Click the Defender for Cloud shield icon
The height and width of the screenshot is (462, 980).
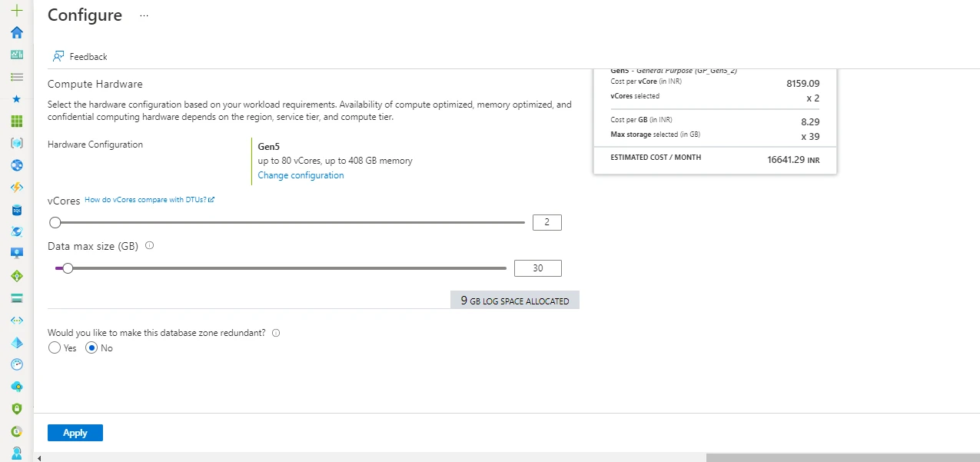[16, 408]
